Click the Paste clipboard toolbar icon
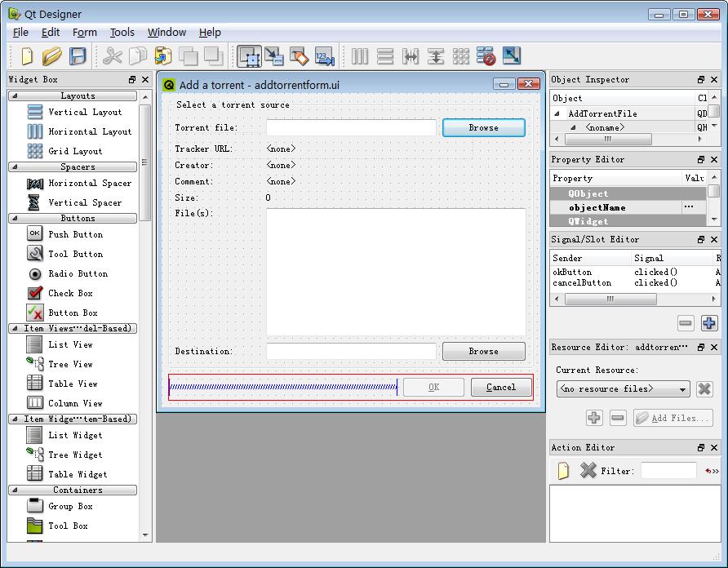Screen dimensions: 728x568 [x=163, y=56]
